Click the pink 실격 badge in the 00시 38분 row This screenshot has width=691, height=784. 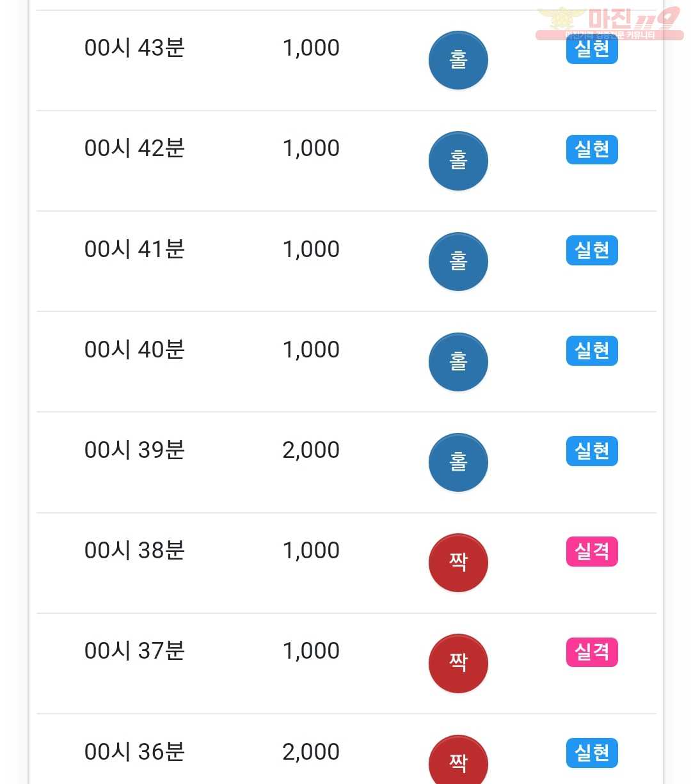[592, 551]
